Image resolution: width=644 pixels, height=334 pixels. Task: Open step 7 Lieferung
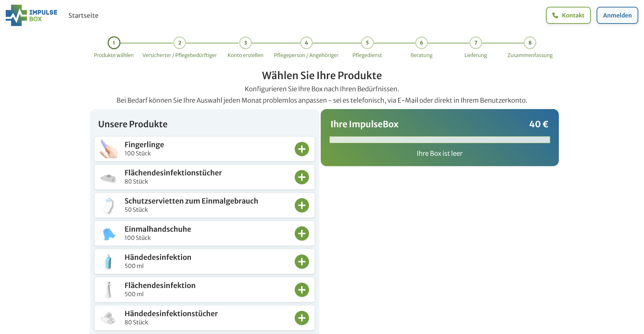tap(475, 43)
